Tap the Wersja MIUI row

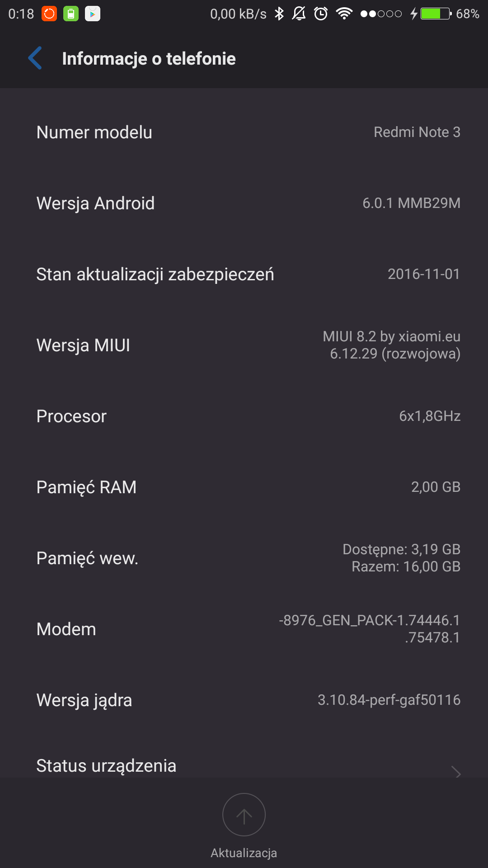[244, 345]
